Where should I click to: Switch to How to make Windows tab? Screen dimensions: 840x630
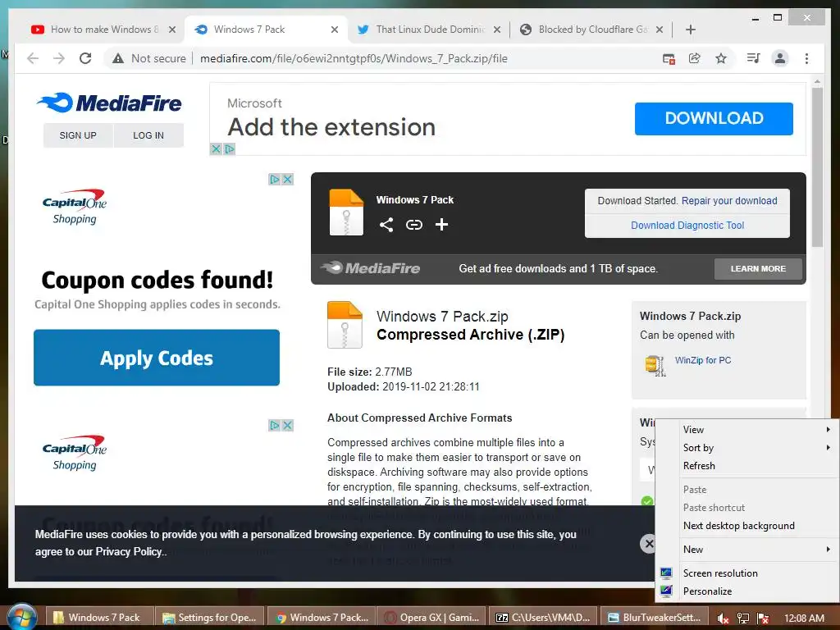[105, 30]
